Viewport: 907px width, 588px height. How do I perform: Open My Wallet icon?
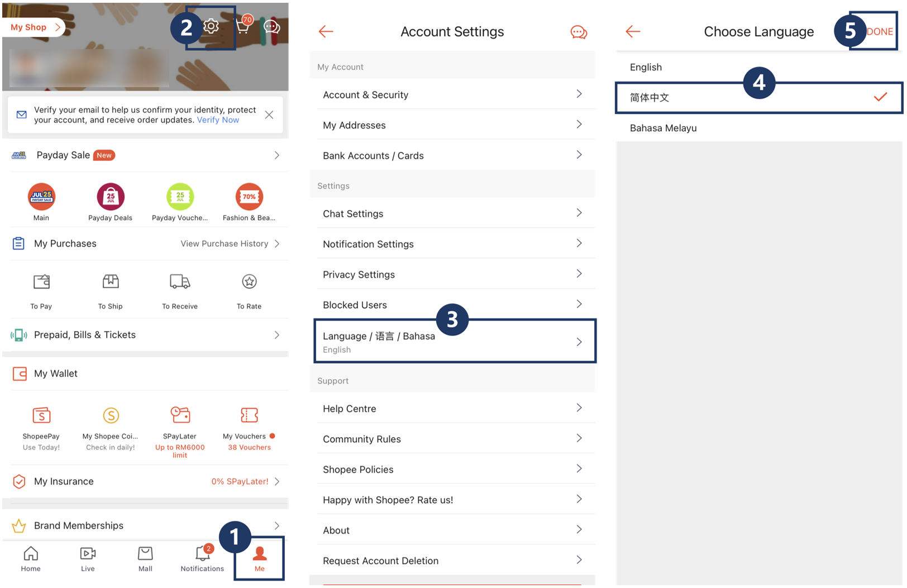(x=20, y=374)
